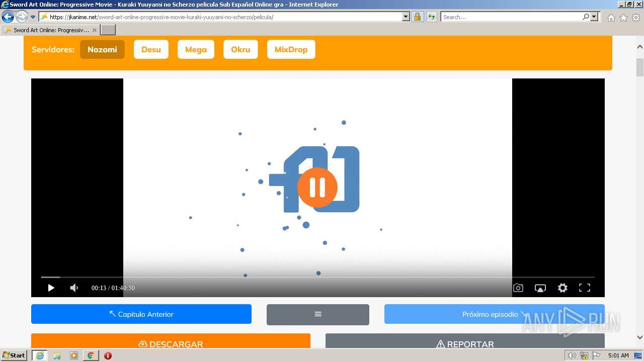644x362 pixels.
Task: Take a video screenshot with camera icon
Action: [518, 288]
